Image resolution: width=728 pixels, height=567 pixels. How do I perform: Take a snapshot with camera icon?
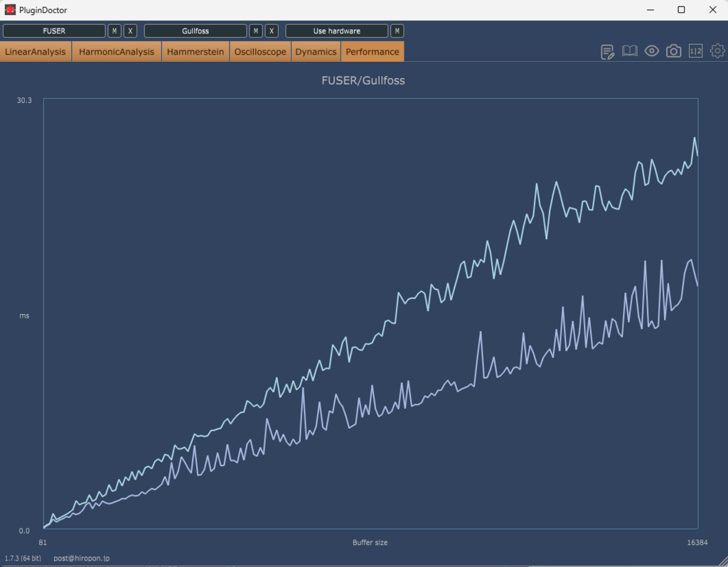pyautogui.click(x=674, y=51)
